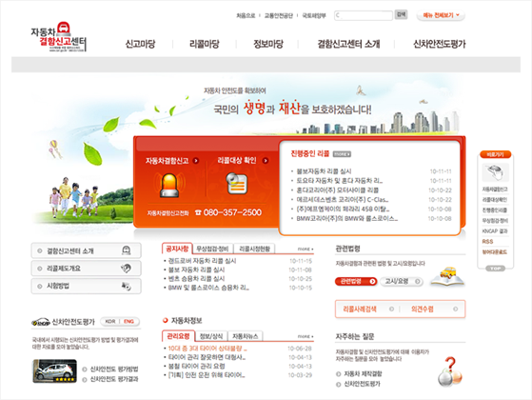Open the 정보마당 main menu
This screenshot has height=400, width=532.
[268, 44]
